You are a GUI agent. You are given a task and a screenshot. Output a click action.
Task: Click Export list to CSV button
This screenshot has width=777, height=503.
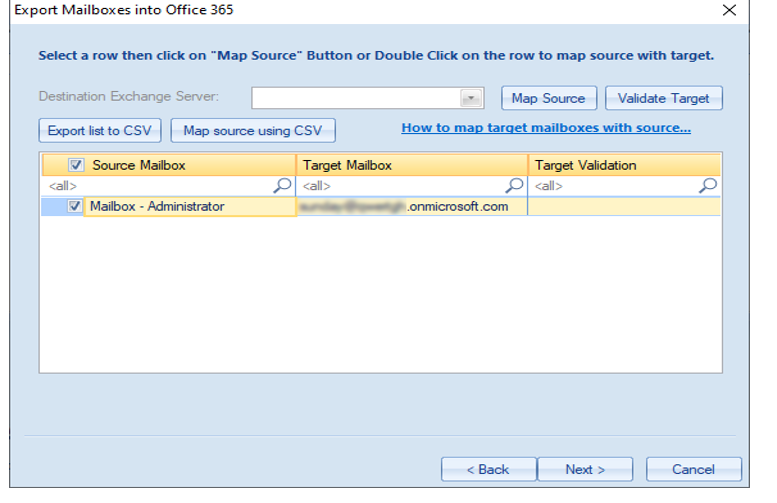[100, 131]
